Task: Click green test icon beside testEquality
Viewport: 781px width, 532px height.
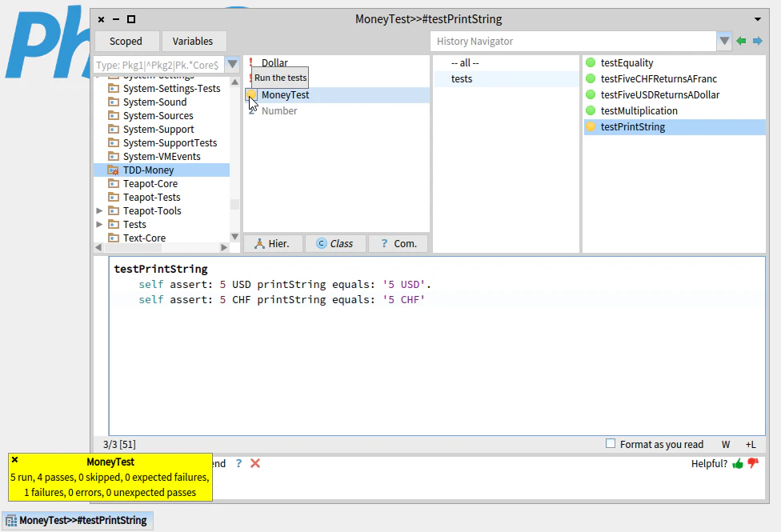Action: point(591,62)
